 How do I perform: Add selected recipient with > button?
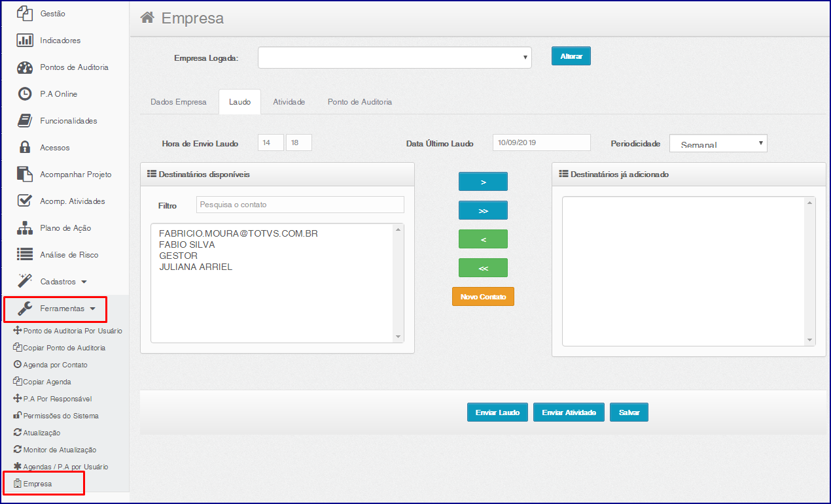click(x=483, y=182)
